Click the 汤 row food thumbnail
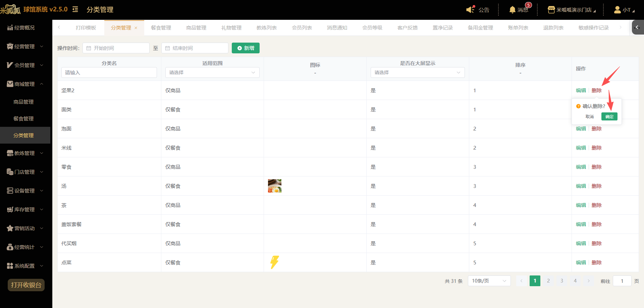The image size is (644, 308). (275, 186)
